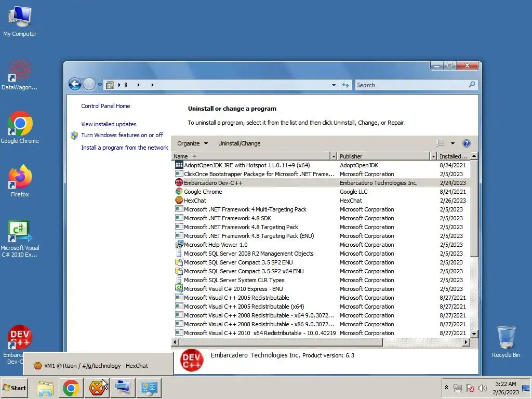Sort by Publisher column header

383,156
